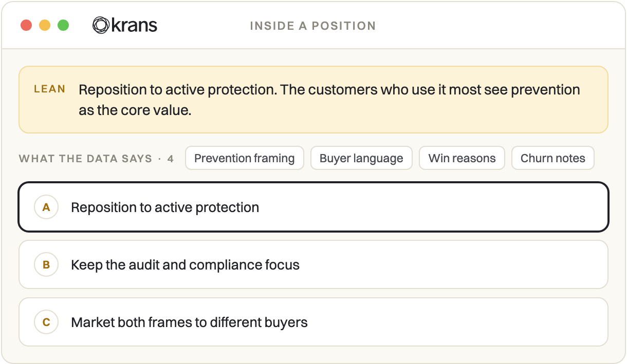Open the Prevention framing chip
Image resolution: width=627 pixels, height=364 pixels.
tap(245, 158)
